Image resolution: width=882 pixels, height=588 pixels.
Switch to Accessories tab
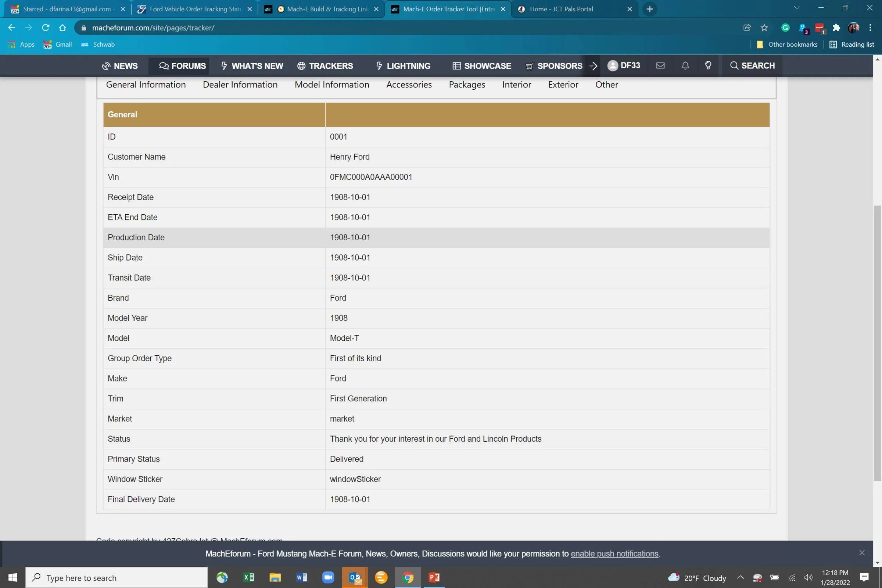tap(409, 85)
